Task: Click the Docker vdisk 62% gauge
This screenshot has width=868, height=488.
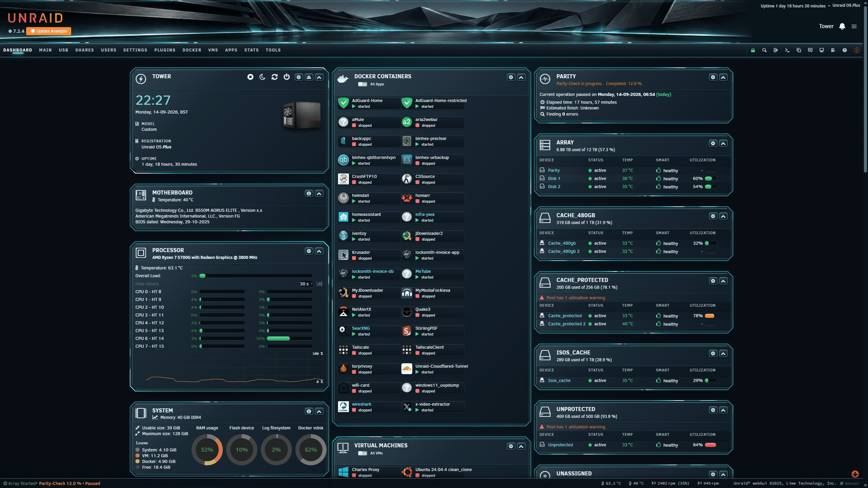Action: [311, 450]
